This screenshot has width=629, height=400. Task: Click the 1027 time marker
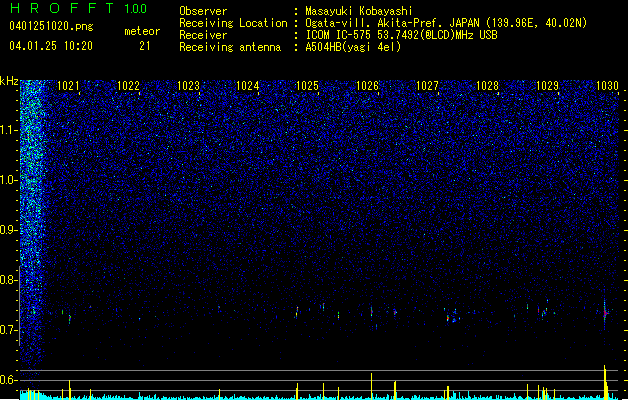pyautogui.click(x=427, y=86)
